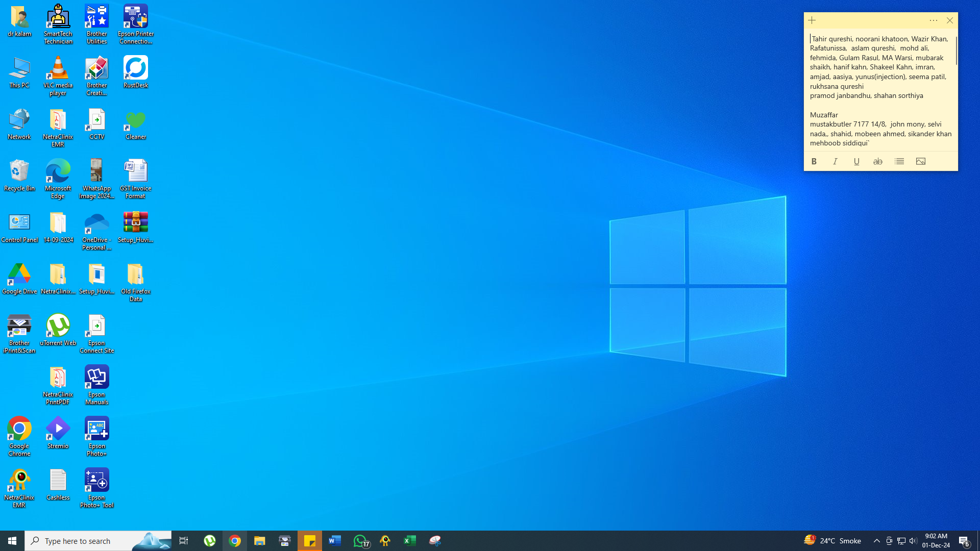Open WhatsApp from the taskbar

click(360, 541)
